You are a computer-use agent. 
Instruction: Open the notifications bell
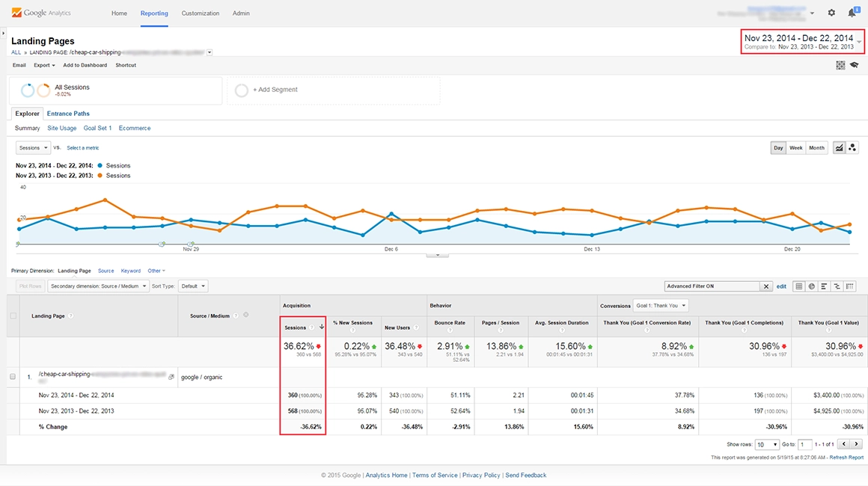point(852,12)
